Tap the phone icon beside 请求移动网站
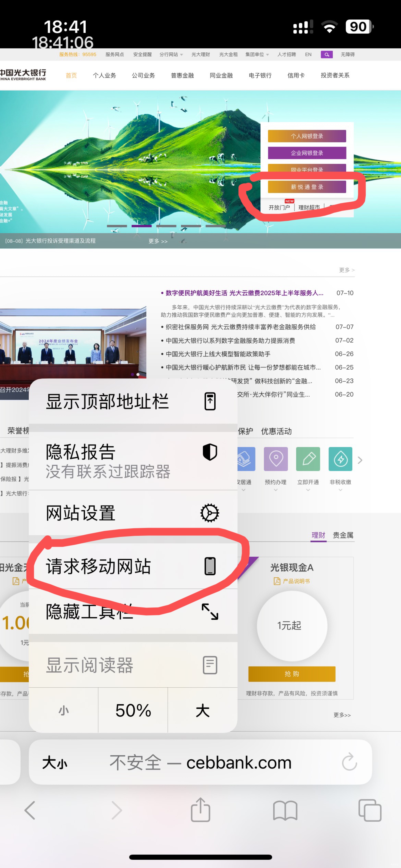Viewport: 401px width, 868px height. [x=210, y=566]
